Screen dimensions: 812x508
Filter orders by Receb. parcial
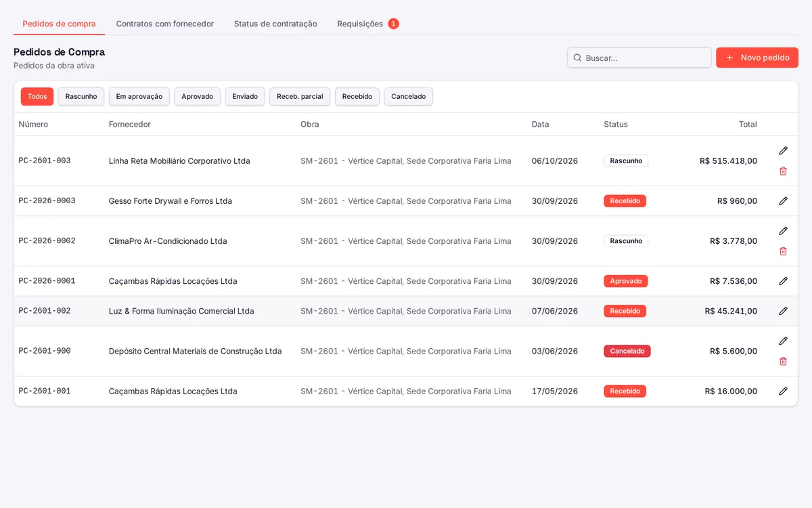pyautogui.click(x=300, y=96)
